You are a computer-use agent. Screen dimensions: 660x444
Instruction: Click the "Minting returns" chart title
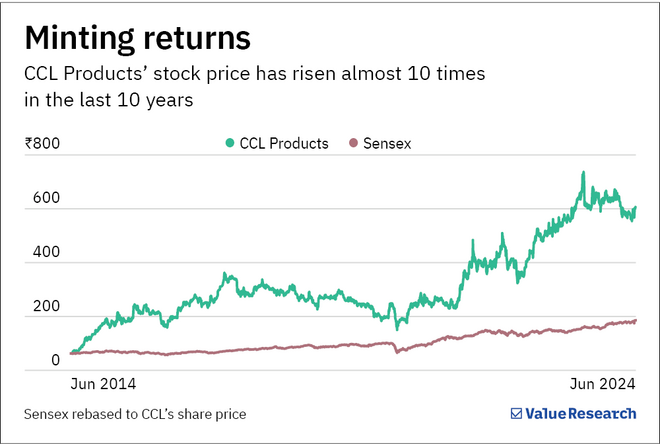coord(137,38)
